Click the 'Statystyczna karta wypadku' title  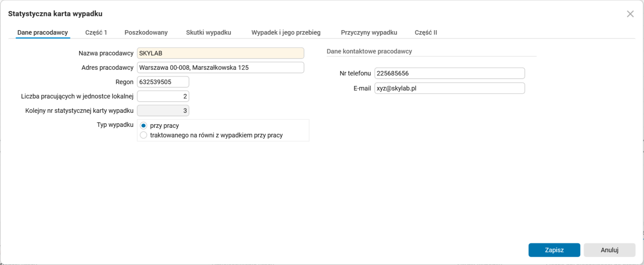click(x=55, y=14)
